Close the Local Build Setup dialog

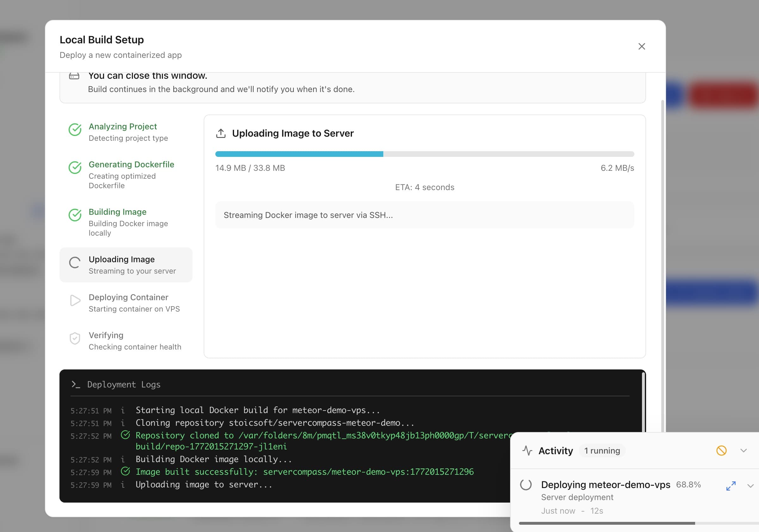click(642, 46)
